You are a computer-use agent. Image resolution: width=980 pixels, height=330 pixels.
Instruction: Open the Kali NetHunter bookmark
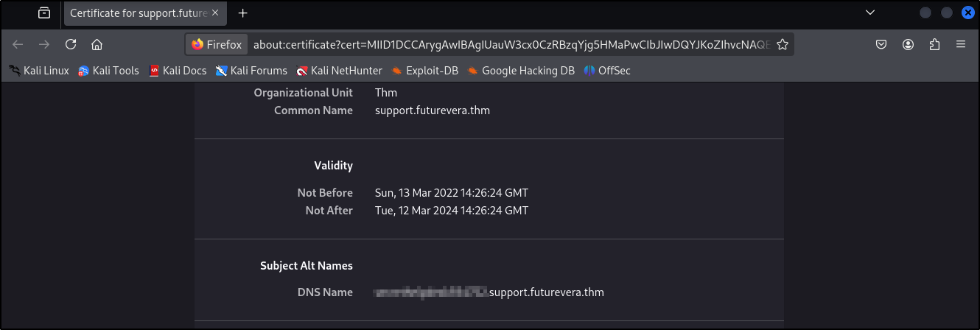click(339, 71)
